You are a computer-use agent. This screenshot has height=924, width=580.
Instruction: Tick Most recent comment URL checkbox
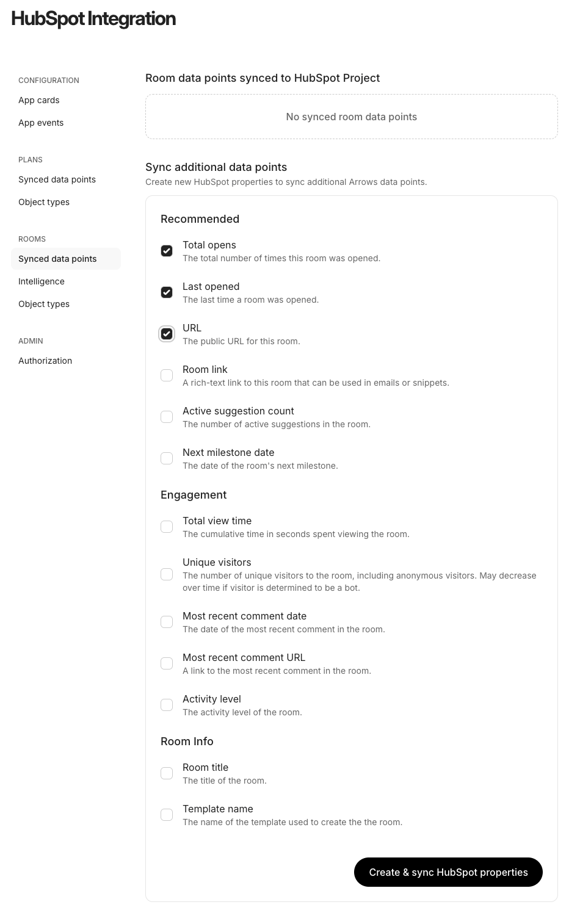point(167,663)
